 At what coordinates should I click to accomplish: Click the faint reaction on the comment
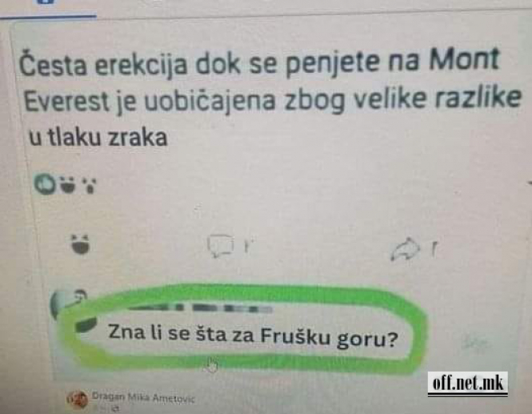coord(477,343)
